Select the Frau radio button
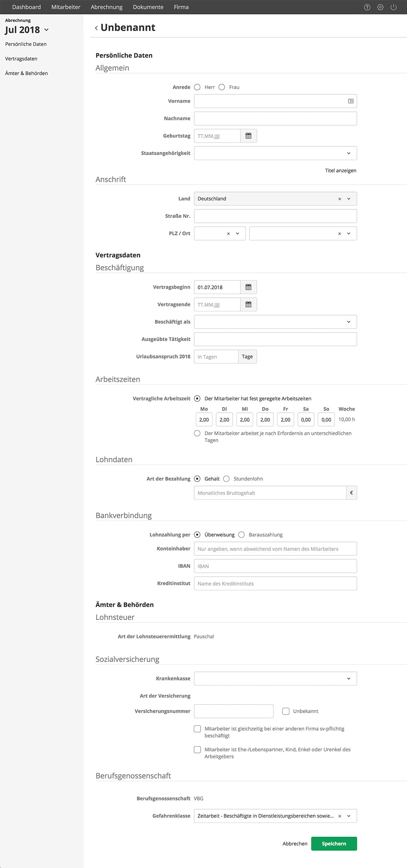 pos(222,87)
